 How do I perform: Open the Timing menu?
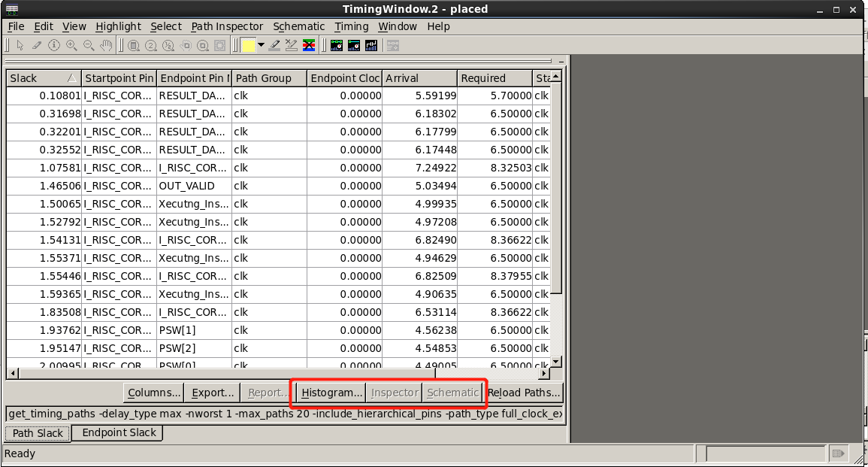pyautogui.click(x=352, y=26)
